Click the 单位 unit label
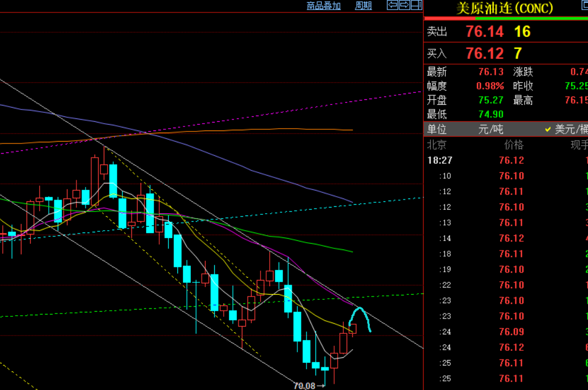Image resolution: width=588 pixels, height=390 pixels. pos(437,129)
